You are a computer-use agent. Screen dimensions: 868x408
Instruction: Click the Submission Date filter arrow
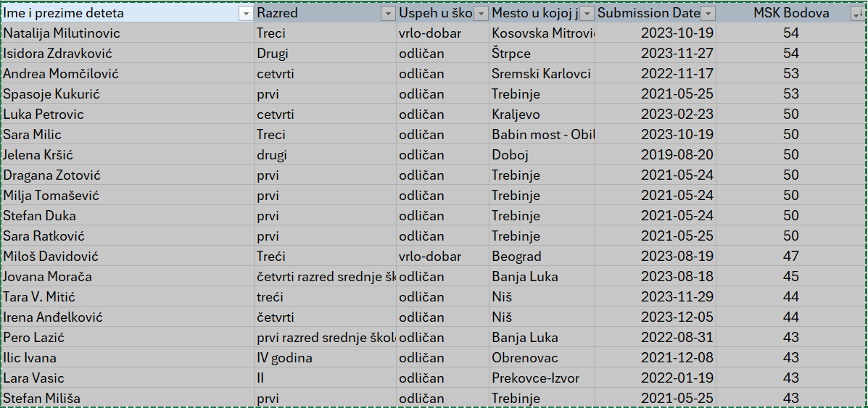[708, 14]
